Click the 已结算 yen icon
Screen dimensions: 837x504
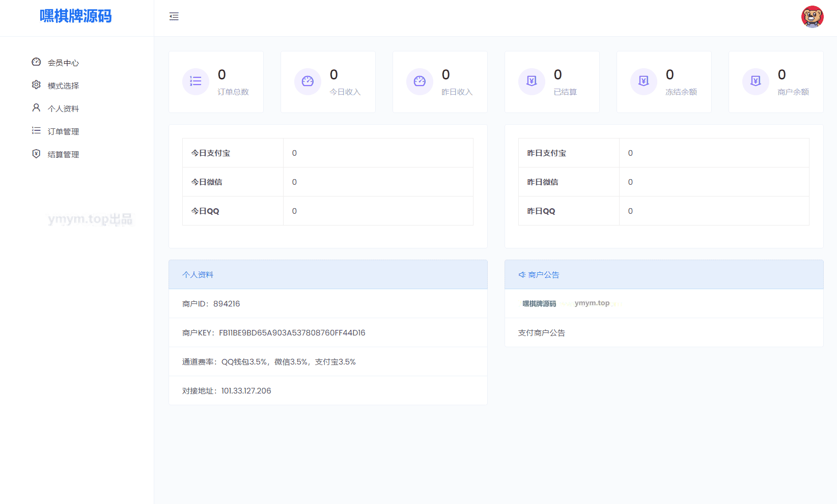532,81
